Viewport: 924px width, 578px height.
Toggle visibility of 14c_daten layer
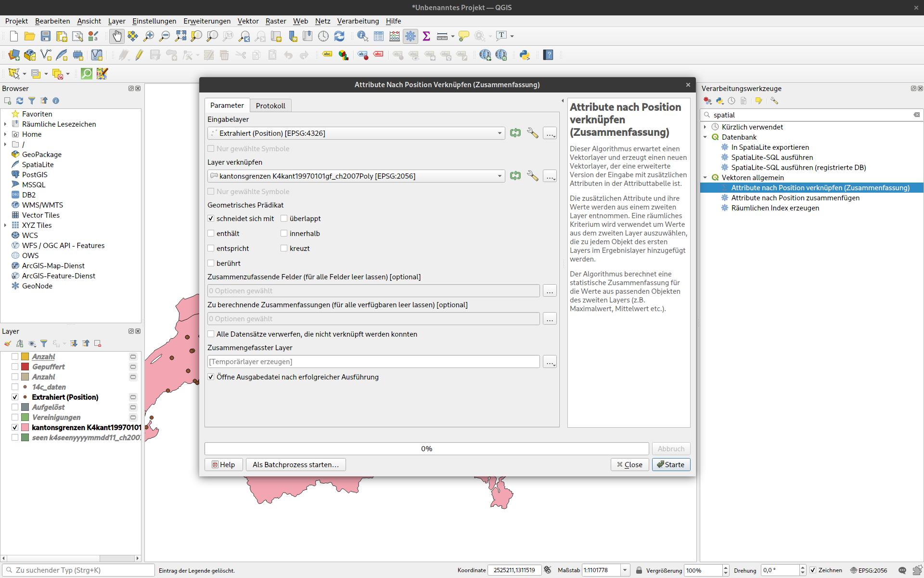[x=15, y=387]
